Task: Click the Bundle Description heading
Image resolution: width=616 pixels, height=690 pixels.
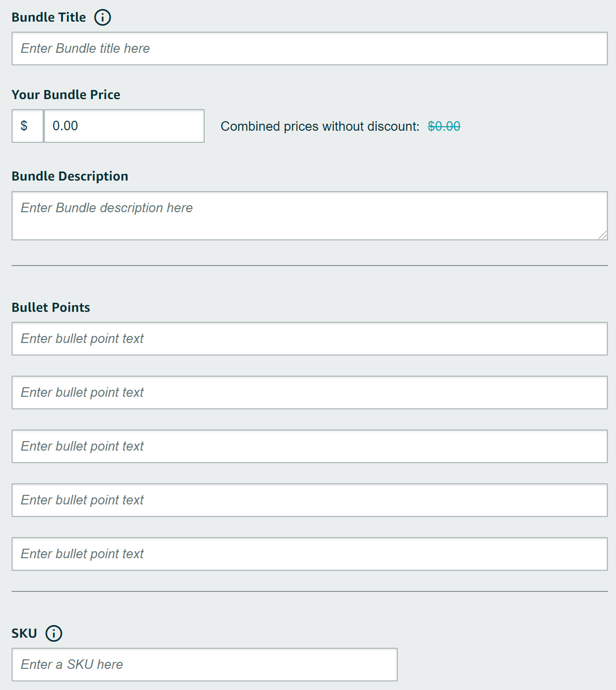Action: pos(70,176)
